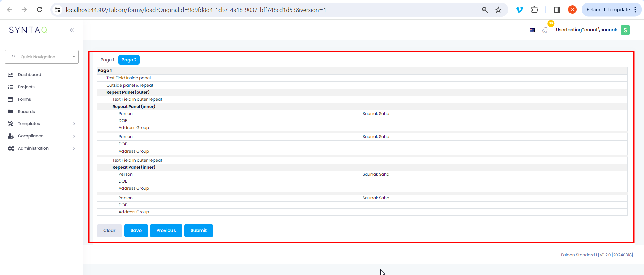Open browser extensions puzzle icon
644x275 pixels.
tap(535, 10)
